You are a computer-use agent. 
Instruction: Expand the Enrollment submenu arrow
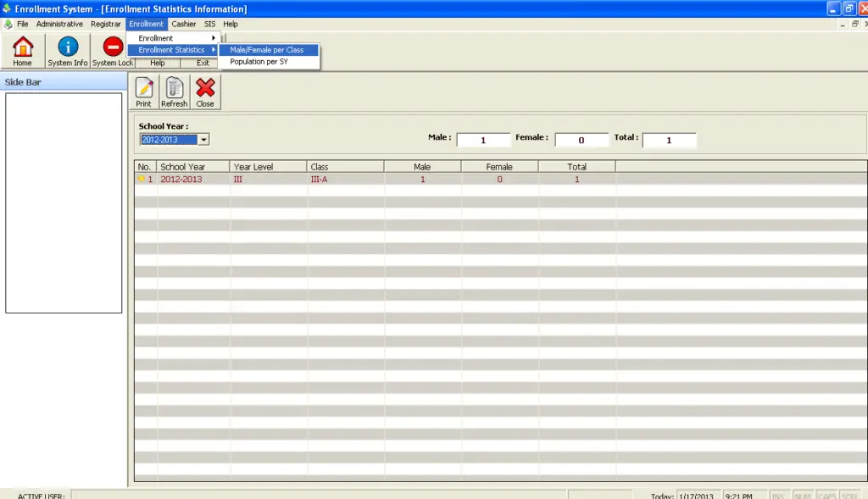coord(212,37)
